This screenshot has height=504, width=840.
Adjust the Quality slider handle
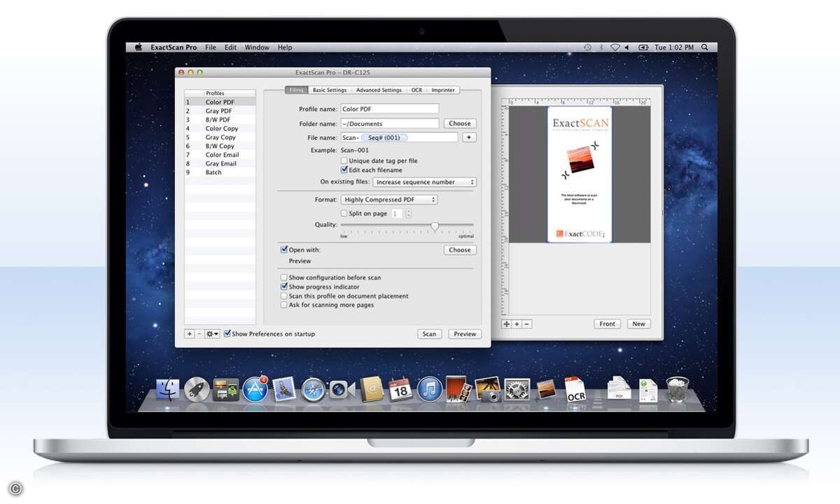(435, 226)
